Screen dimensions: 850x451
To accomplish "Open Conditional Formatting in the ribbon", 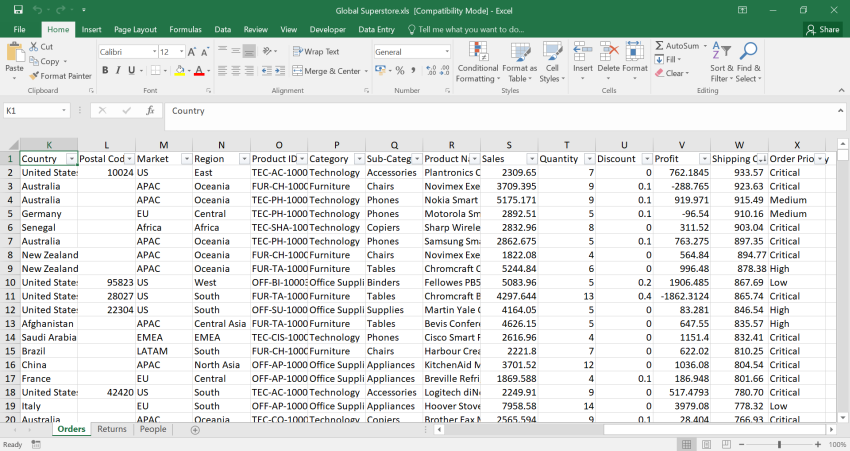I will click(477, 52).
